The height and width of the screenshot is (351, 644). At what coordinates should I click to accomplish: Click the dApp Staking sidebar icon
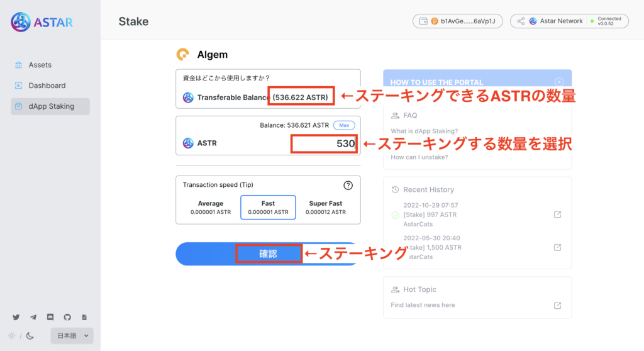[x=18, y=106]
